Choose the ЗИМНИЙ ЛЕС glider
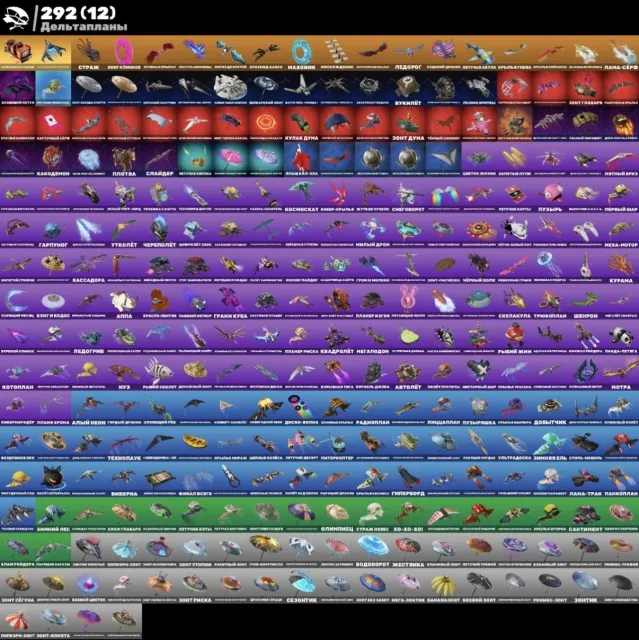 click(x=53, y=515)
